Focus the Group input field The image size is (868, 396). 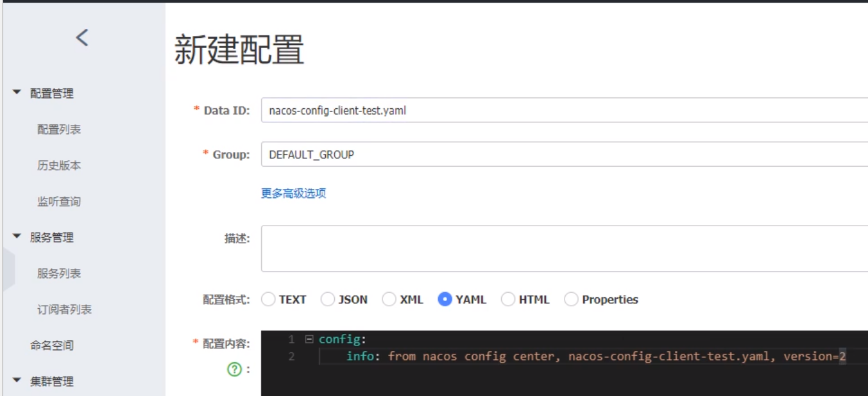(565, 154)
